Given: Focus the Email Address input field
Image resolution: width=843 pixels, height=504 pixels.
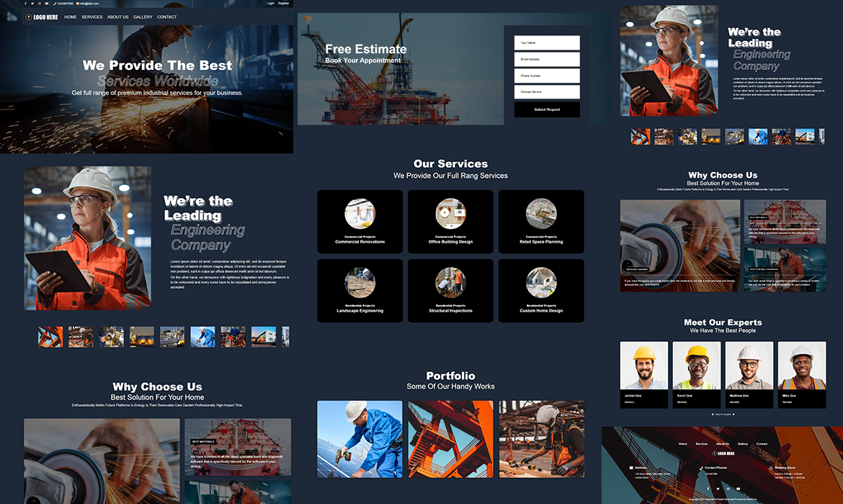Looking at the screenshot, I should [x=546, y=60].
